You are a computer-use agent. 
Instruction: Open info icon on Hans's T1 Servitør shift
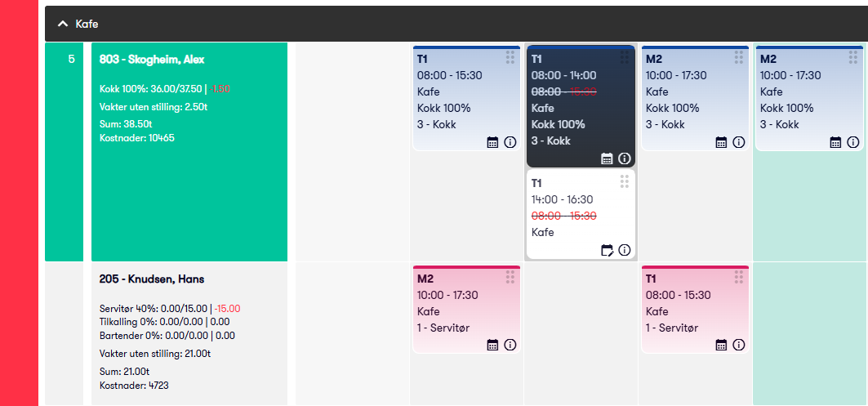coord(738,345)
